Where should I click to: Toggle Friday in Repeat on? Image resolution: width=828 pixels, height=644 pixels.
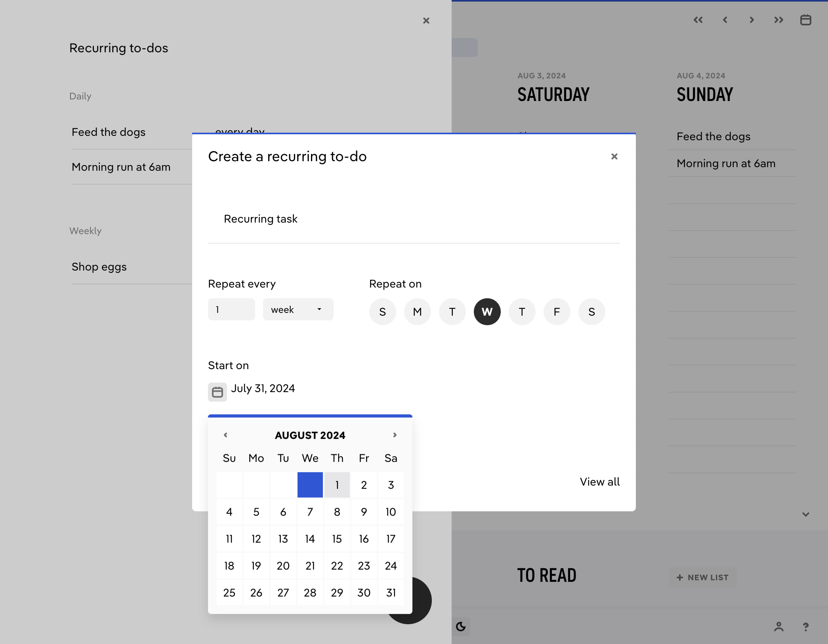[x=557, y=312]
